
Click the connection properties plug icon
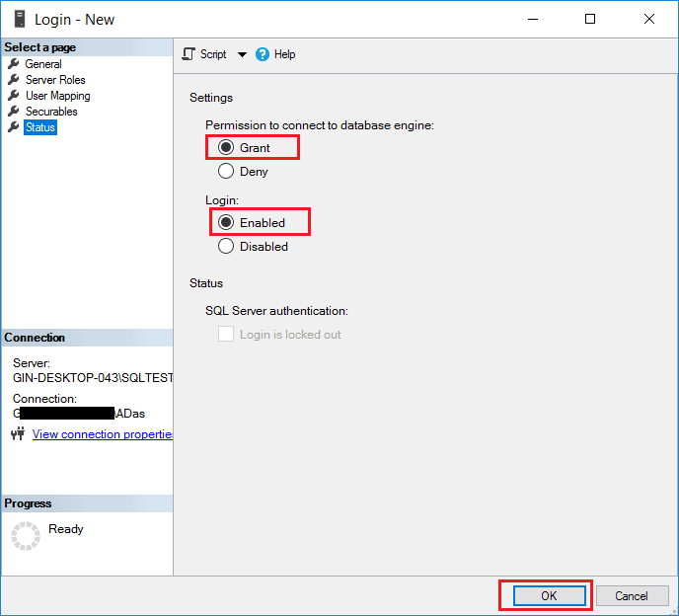(18, 433)
